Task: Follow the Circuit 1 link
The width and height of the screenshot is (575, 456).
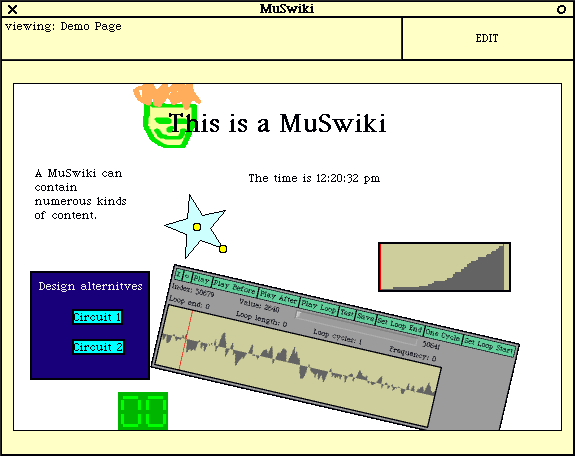Action: pos(97,317)
